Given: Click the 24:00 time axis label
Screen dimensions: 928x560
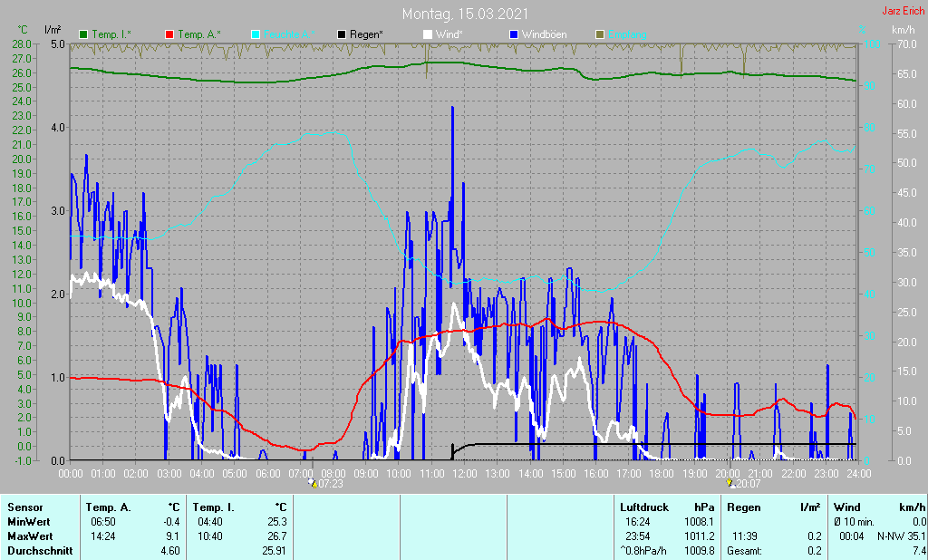Looking at the screenshot, I should (x=858, y=474).
